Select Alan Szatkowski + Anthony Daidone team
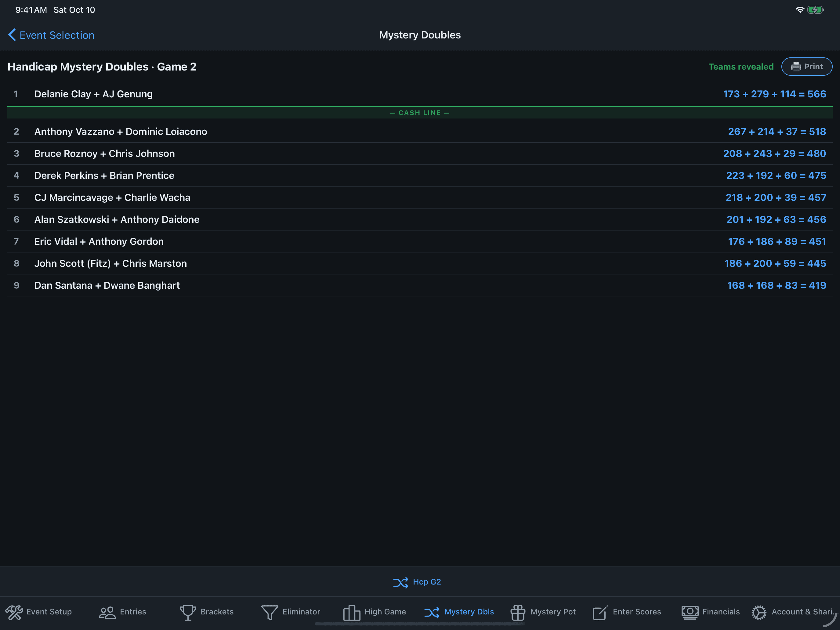Image resolution: width=840 pixels, height=630 pixels. 420,219
